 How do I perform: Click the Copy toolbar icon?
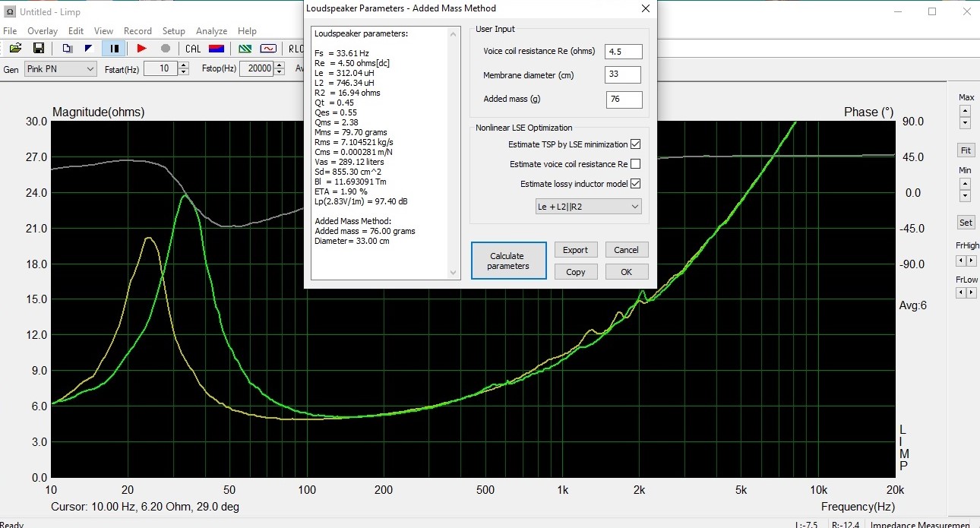(68, 48)
